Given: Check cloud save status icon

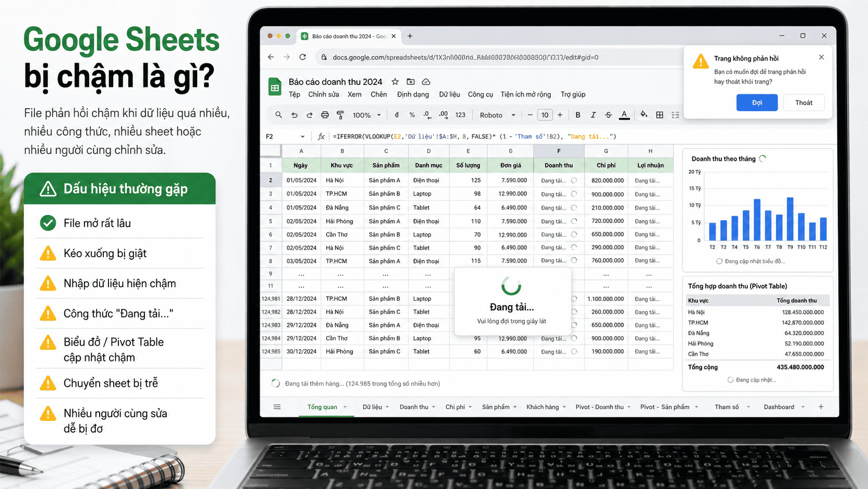Looking at the screenshot, I should coord(426,82).
